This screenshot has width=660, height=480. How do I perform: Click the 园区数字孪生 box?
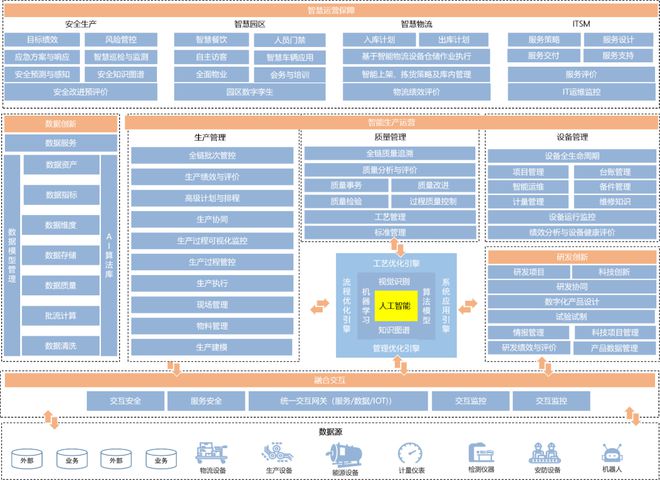tap(250, 92)
